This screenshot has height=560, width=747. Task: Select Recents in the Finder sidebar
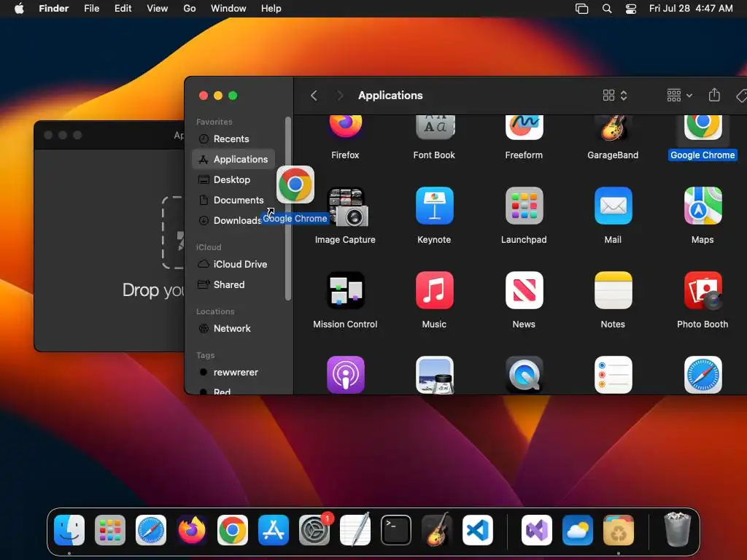coord(233,139)
